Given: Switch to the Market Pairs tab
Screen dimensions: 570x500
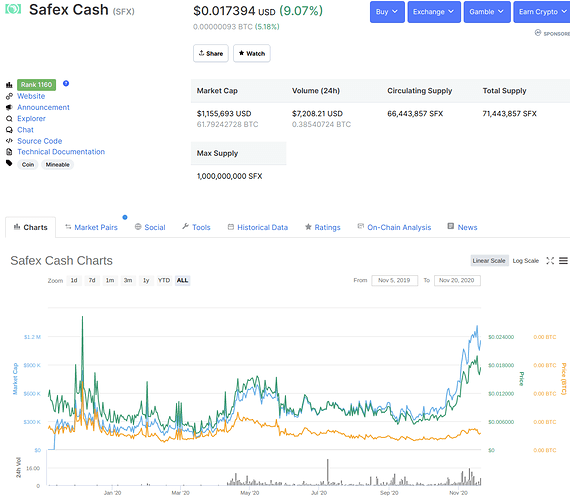Looking at the screenshot, I should [x=91, y=227].
